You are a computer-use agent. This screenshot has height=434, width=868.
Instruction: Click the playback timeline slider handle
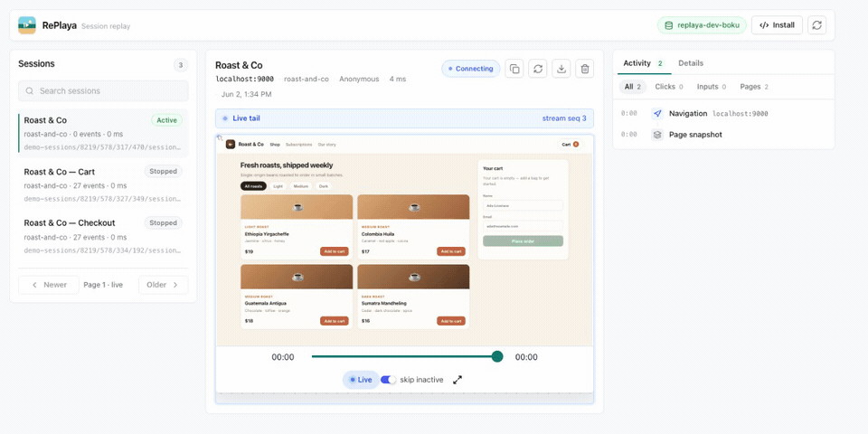(x=497, y=356)
